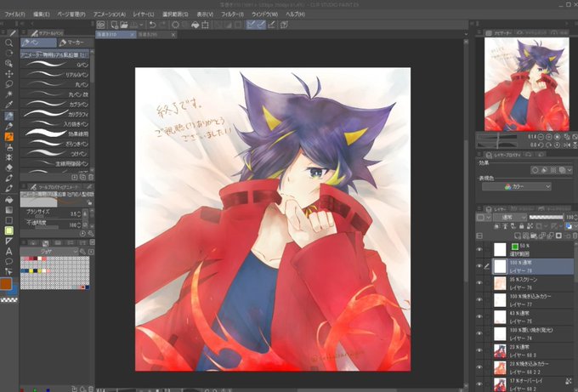This screenshot has height=392, width=578.
Task: Hide the レイヤー 77 burn color layer
Action: [x=479, y=300]
